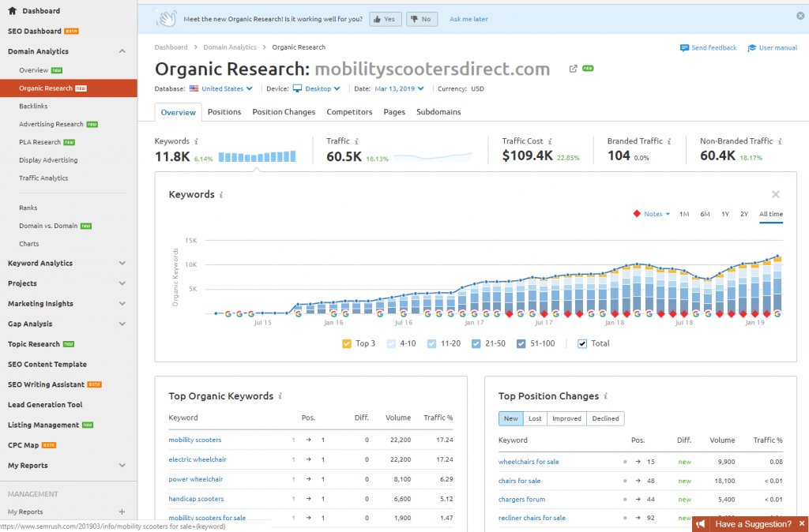Open the United States database dropdown
809x532 pixels.
pyautogui.click(x=226, y=89)
